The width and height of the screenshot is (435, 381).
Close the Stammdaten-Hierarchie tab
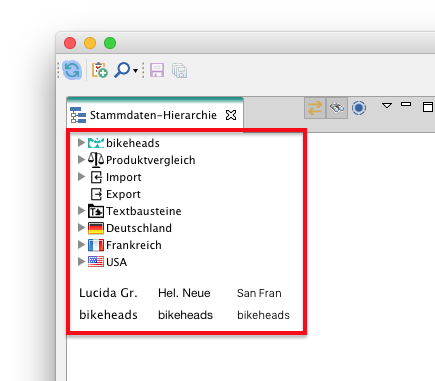click(x=231, y=115)
